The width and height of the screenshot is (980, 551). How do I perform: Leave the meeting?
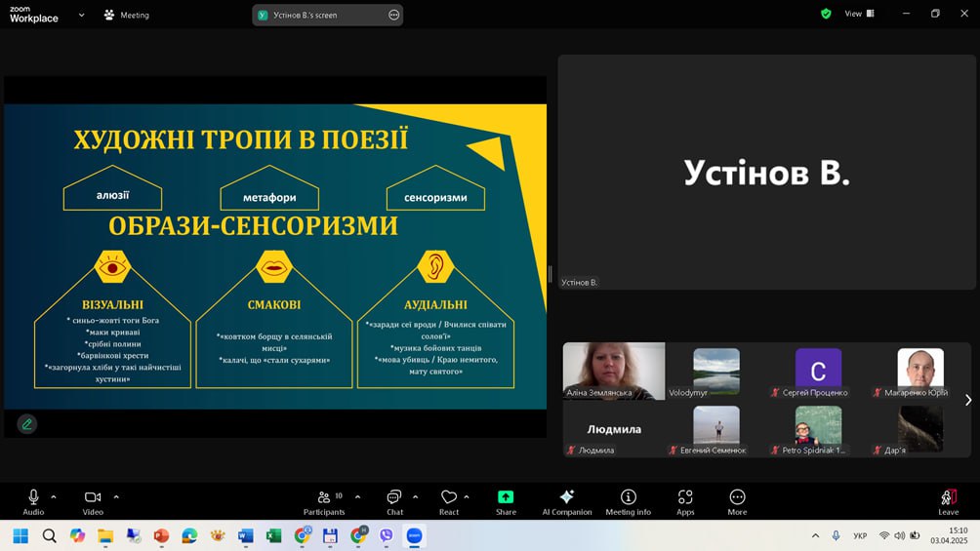point(948,497)
